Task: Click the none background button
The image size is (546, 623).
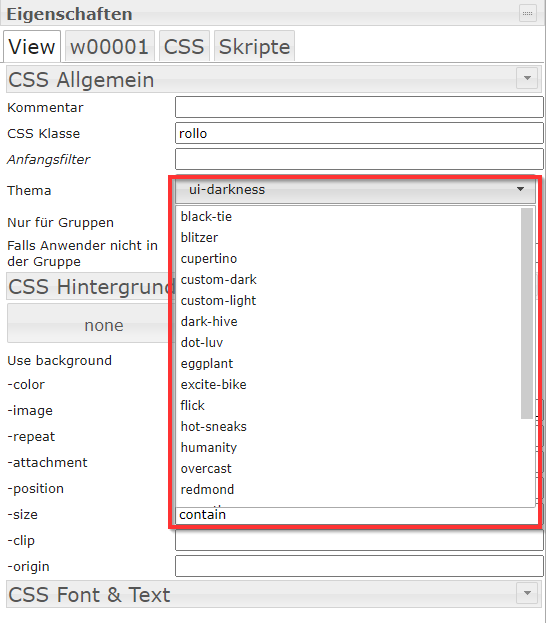Action: pyautogui.click(x=91, y=325)
